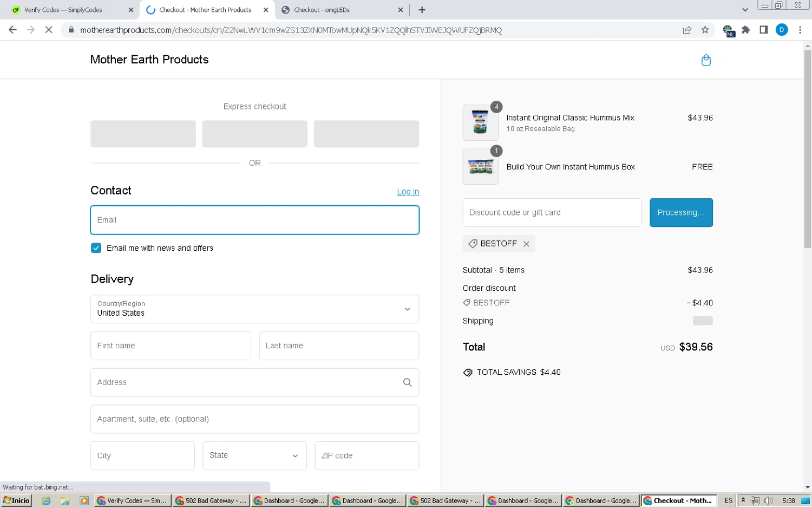The height and width of the screenshot is (508, 812).
Task: Click the third express checkout placeholder button
Action: click(x=366, y=134)
